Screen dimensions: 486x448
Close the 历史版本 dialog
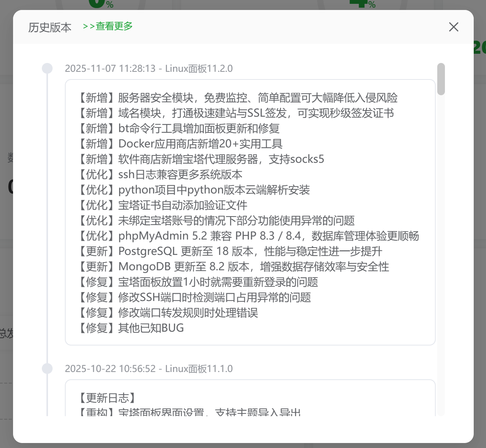point(454,27)
